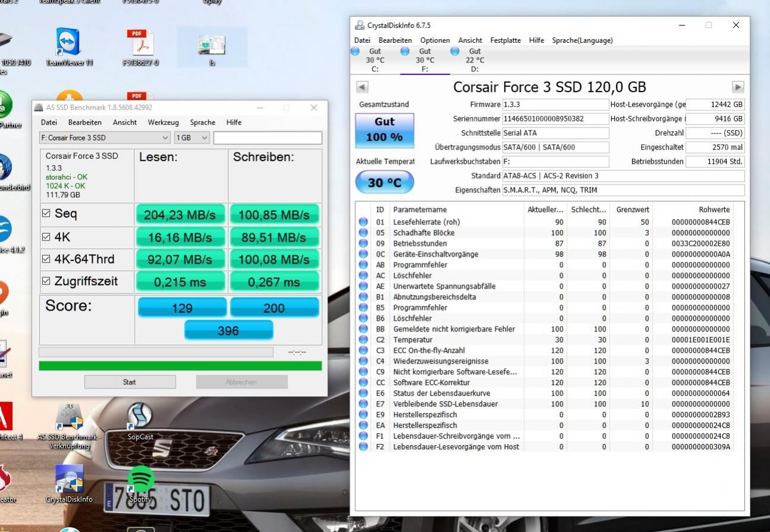The height and width of the screenshot is (532, 770).
Task: Click previous disk arrow in CrystalDiskInfo
Action: tap(362, 87)
